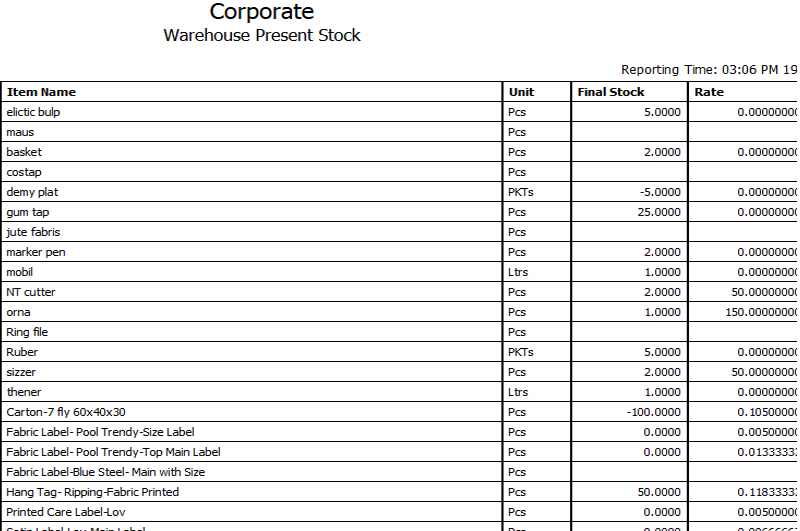Image resolution: width=800 pixels, height=531 pixels.
Task: Click the Final Stock column header
Action: pos(611,92)
